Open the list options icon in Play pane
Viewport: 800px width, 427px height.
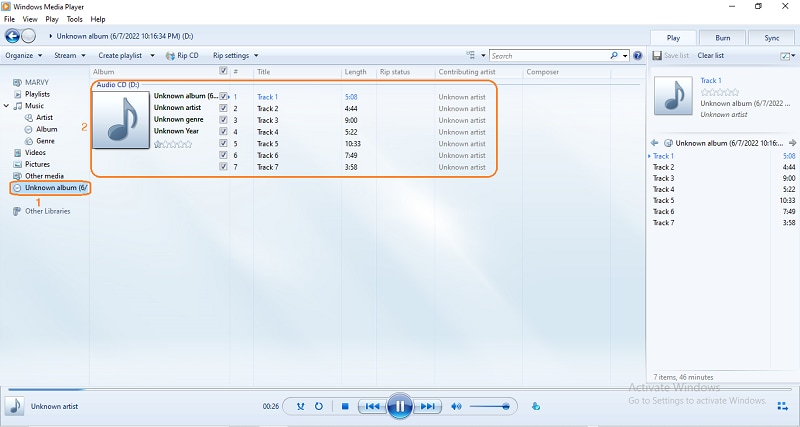point(785,56)
